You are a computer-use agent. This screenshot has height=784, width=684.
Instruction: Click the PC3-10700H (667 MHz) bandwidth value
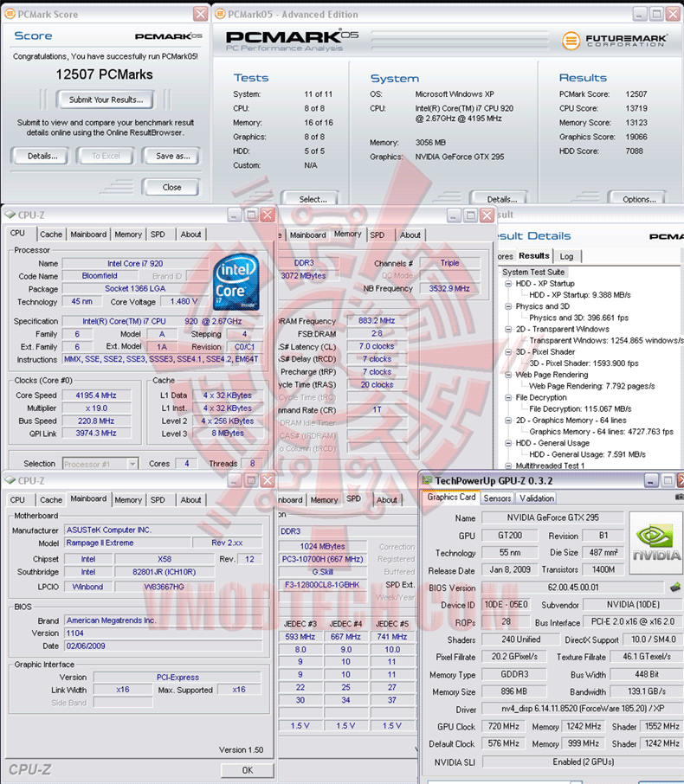322,559
